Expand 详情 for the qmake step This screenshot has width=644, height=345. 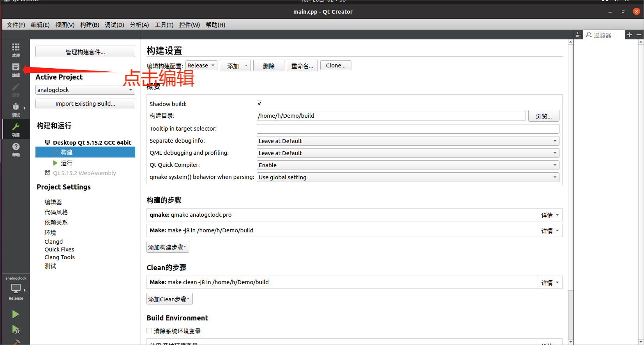550,215
